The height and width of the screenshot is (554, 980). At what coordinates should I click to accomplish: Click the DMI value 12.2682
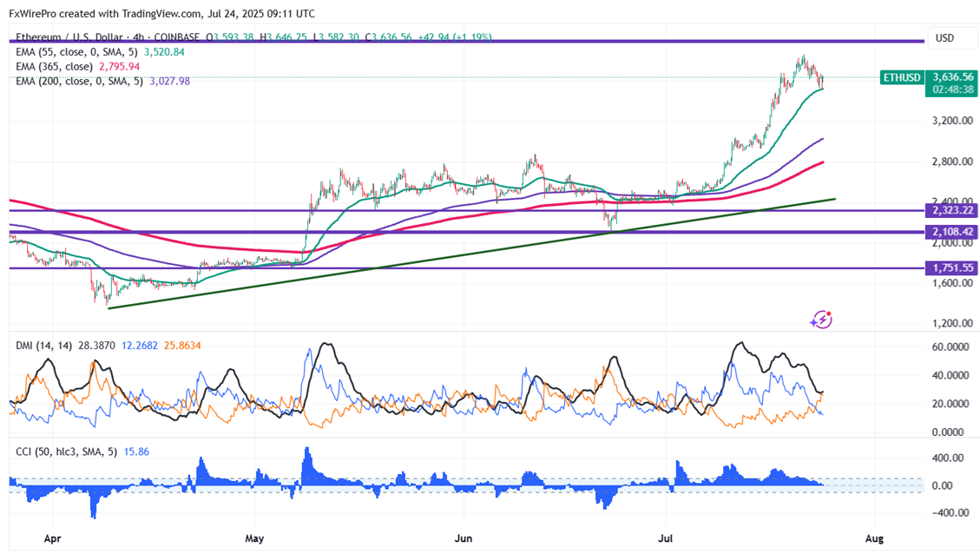click(x=140, y=345)
